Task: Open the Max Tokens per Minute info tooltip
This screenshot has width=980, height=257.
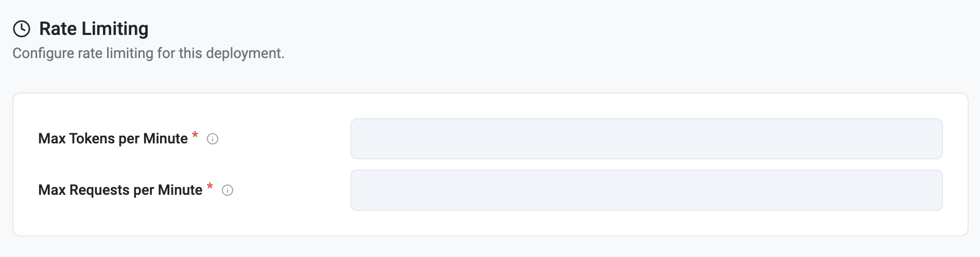Action: (x=213, y=139)
